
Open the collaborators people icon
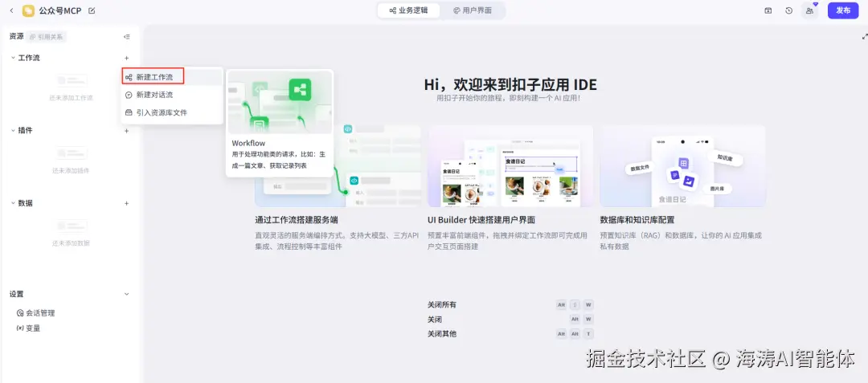pos(810,10)
